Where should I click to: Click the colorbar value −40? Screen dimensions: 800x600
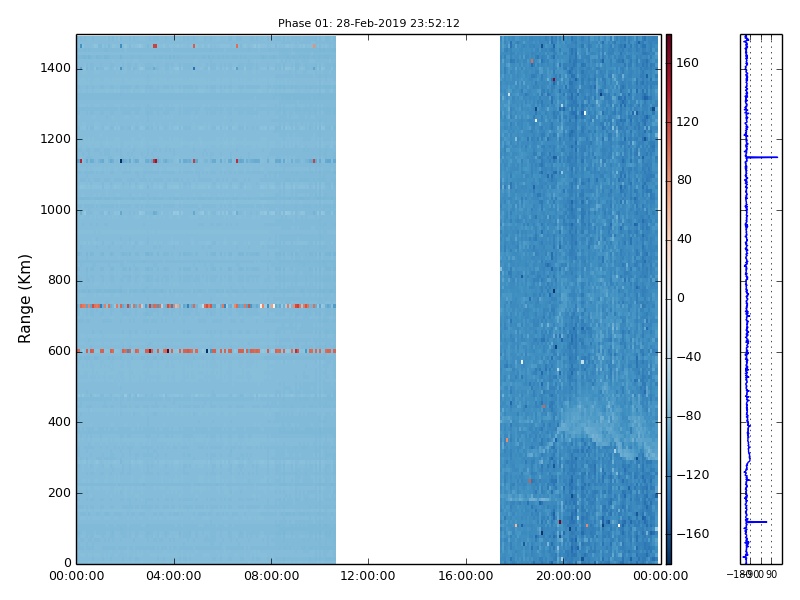pos(689,357)
